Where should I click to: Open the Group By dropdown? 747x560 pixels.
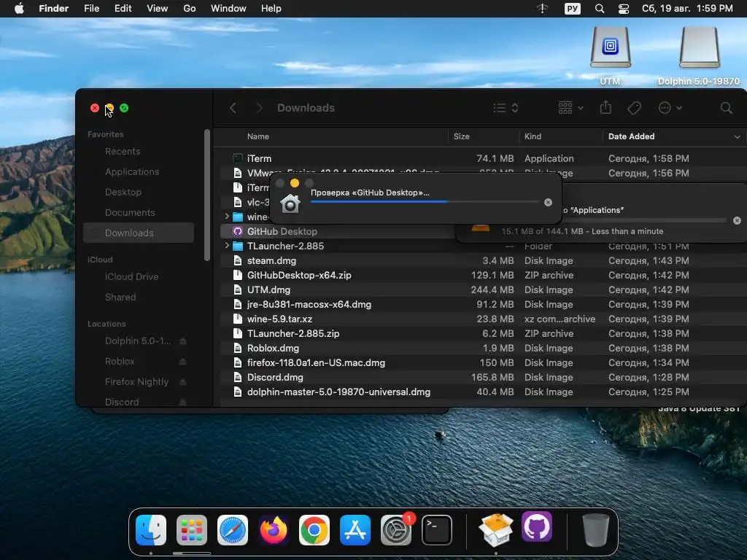(570, 108)
